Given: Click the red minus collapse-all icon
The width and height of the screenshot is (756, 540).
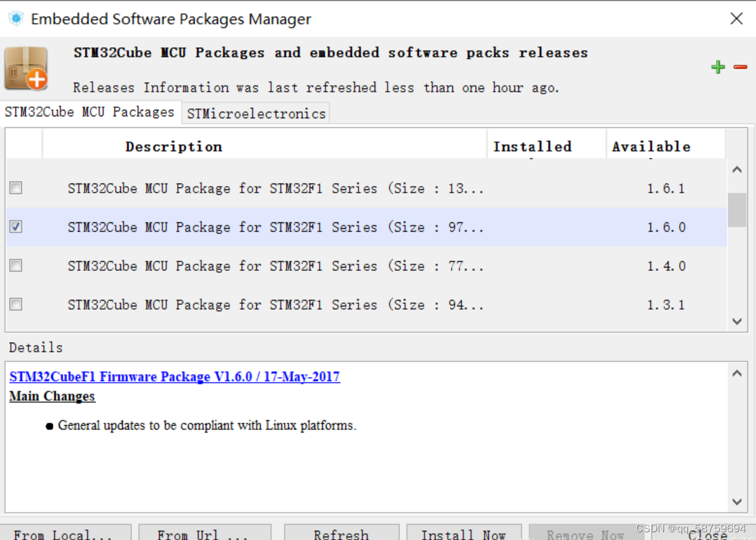Looking at the screenshot, I should [740, 67].
